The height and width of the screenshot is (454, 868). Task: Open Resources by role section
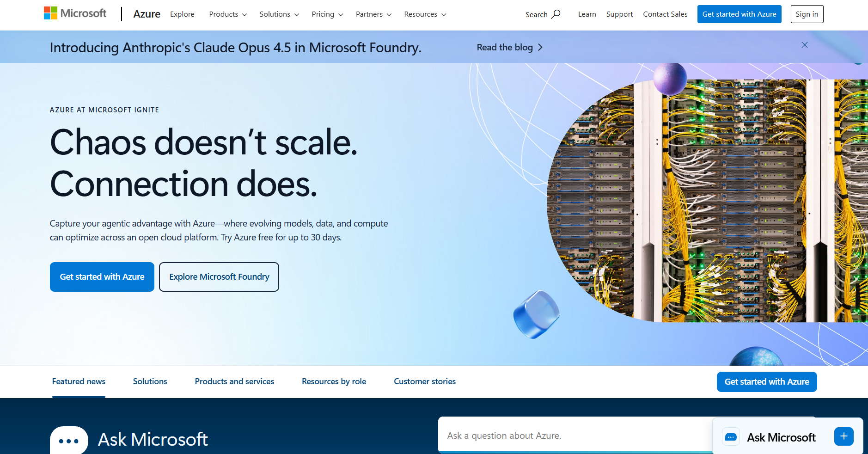(334, 381)
